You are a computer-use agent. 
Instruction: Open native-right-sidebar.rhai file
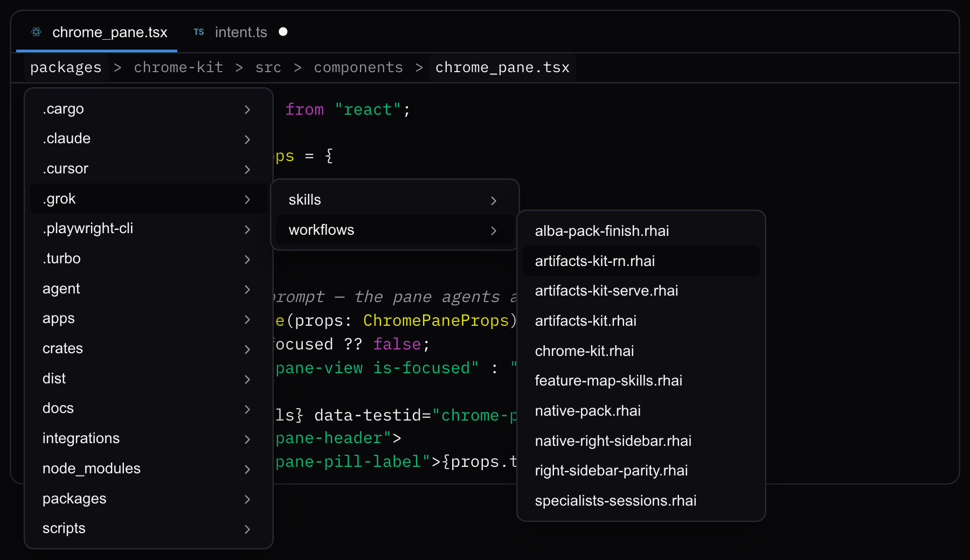tap(641, 441)
